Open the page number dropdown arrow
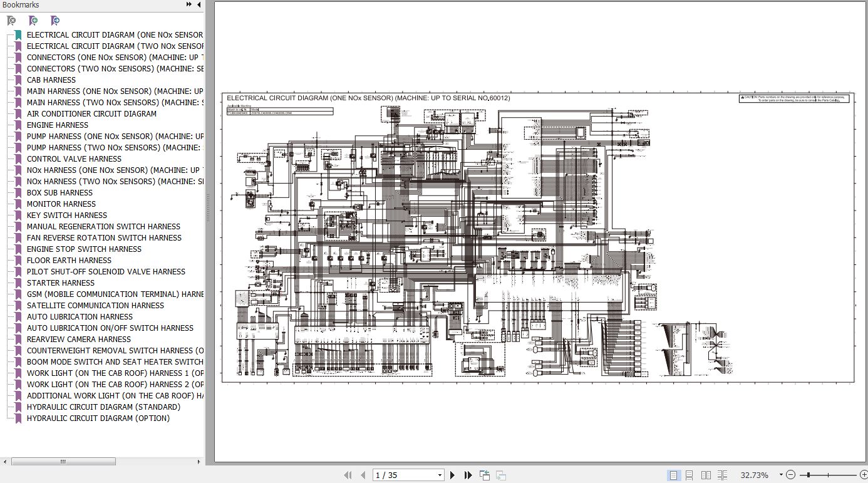Viewport: 868px width, 483px height. (x=440, y=475)
